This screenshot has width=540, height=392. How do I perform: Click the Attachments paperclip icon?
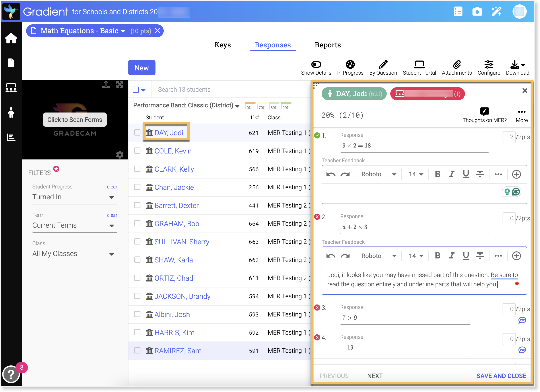click(456, 64)
